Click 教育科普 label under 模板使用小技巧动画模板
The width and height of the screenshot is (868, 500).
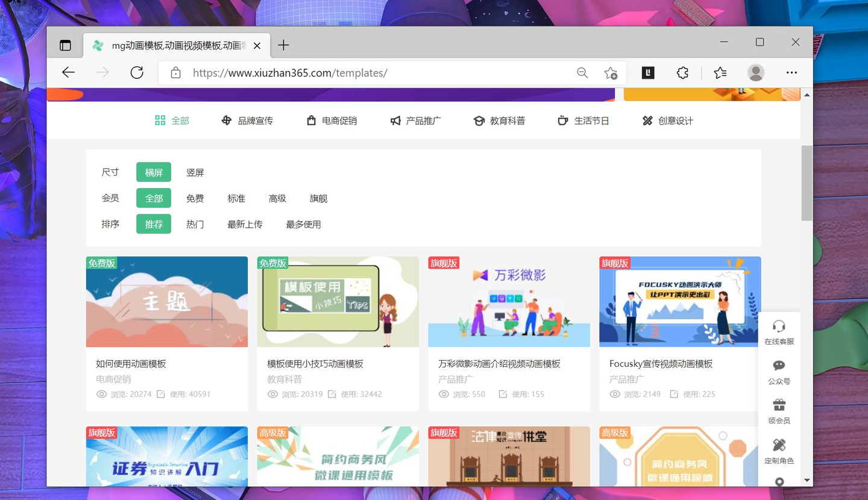(285, 380)
